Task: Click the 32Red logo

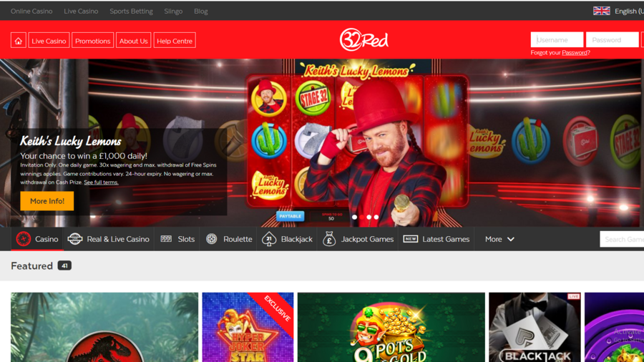Action: [364, 39]
